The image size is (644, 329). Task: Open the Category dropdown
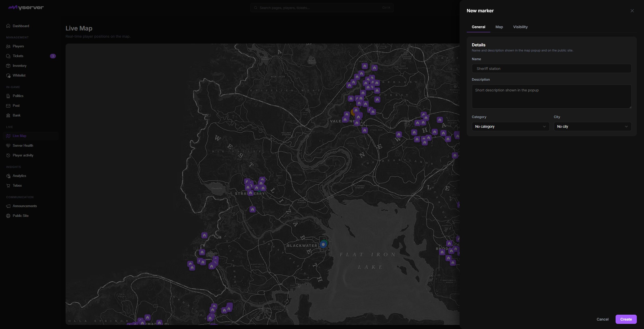[511, 126]
